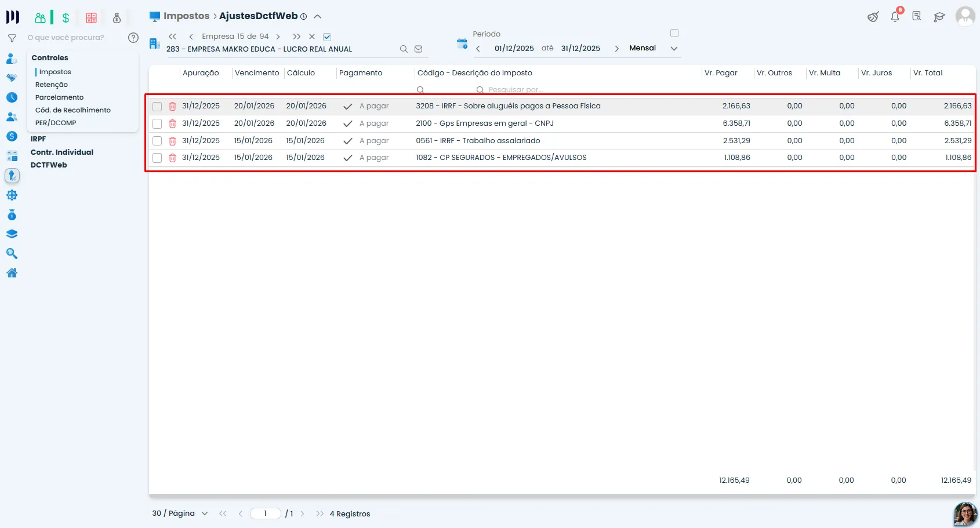
Task: Open Retenção menu item
Action: coord(52,85)
